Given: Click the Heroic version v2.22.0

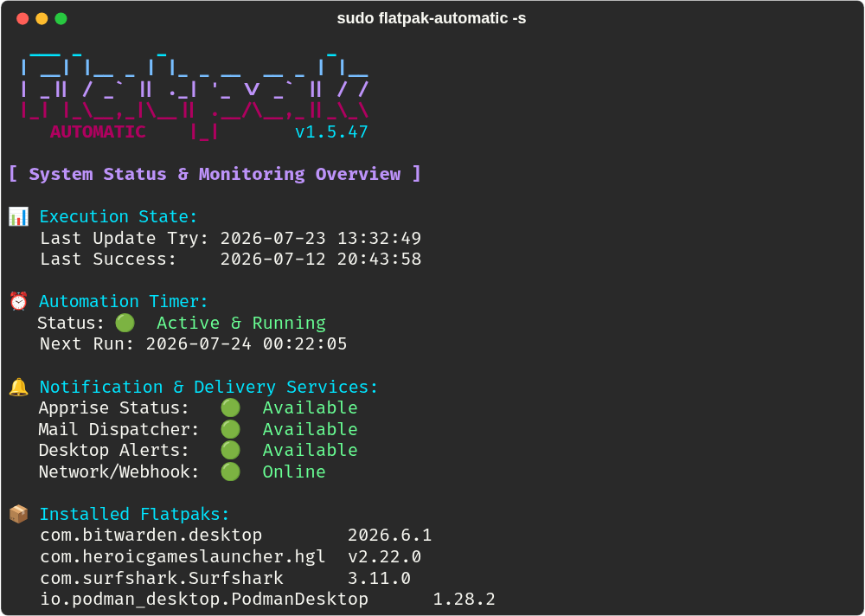Looking at the screenshot, I should point(385,556).
